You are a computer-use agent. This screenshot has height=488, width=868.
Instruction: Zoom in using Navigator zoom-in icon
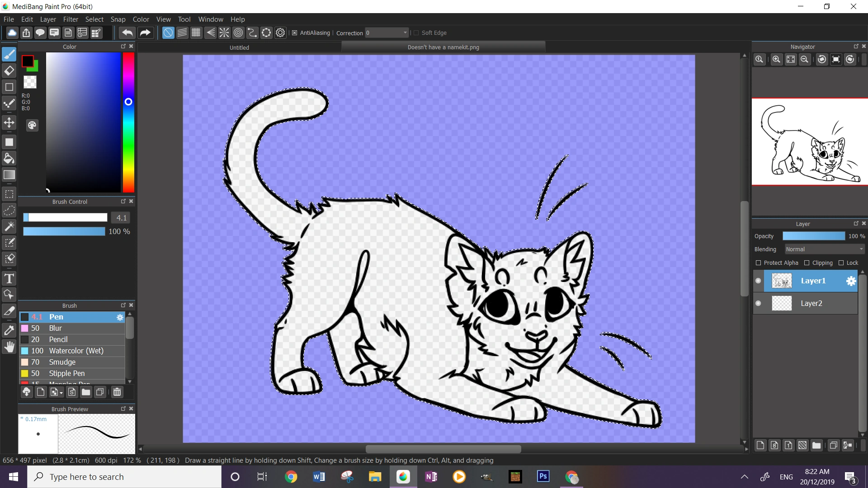[x=776, y=60]
